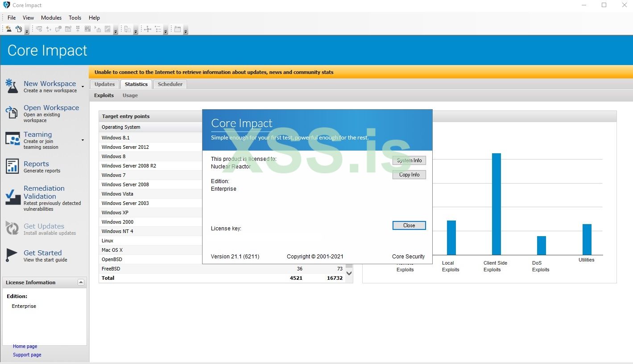Viewport: 633px width, 364px height.
Task: Expand the Teaming dropdown arrow
Action: pos(83,140)
